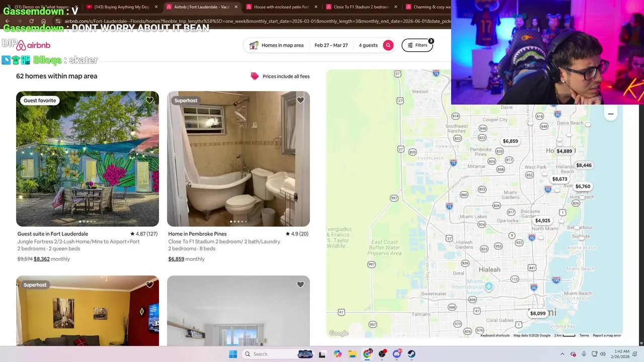Viewport: 644px width, 362px height.
Task: Open map 'Keyboard shortcuts' link
Action: coord(495,335)
